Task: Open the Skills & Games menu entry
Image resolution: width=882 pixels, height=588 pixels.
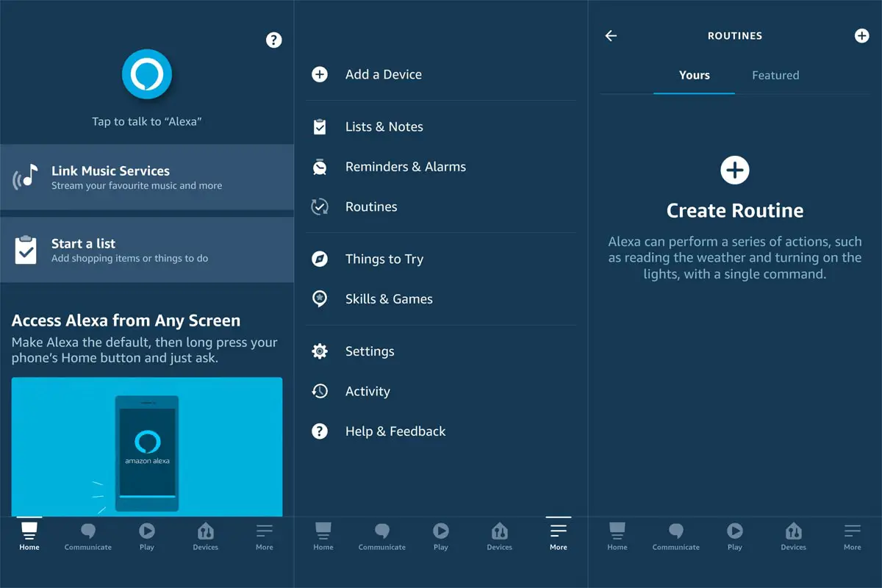Action: [x=441, y=299]
